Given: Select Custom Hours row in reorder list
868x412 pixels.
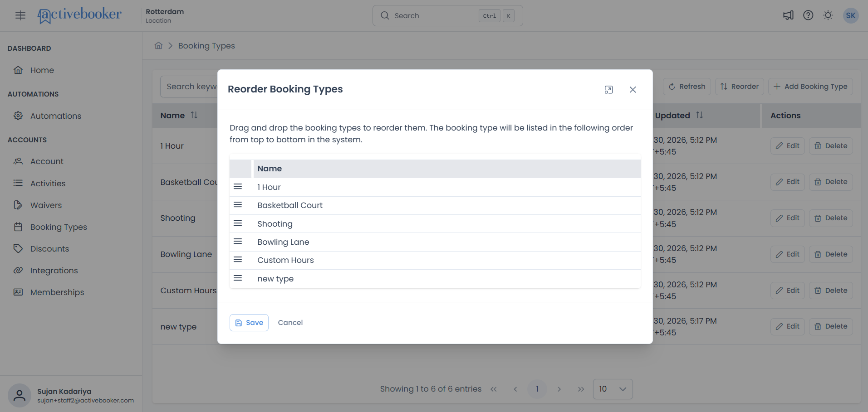Looking at the screenshot, I should pyautogui.click(x=435, y=260).
